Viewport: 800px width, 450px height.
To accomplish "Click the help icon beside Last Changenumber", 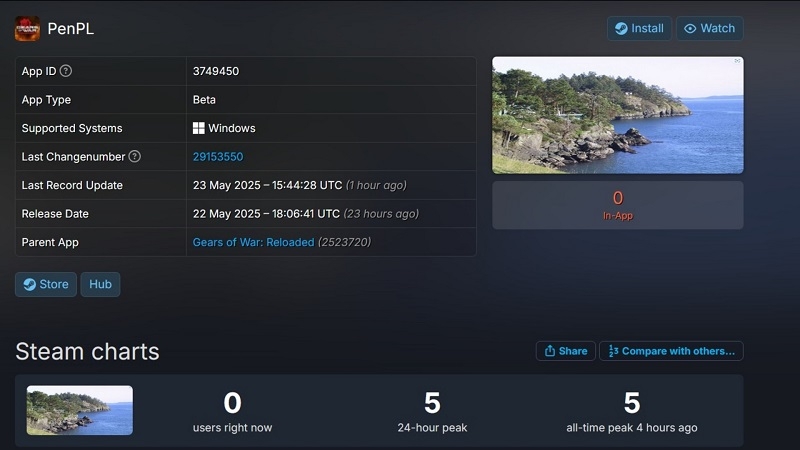I will 134,157.
